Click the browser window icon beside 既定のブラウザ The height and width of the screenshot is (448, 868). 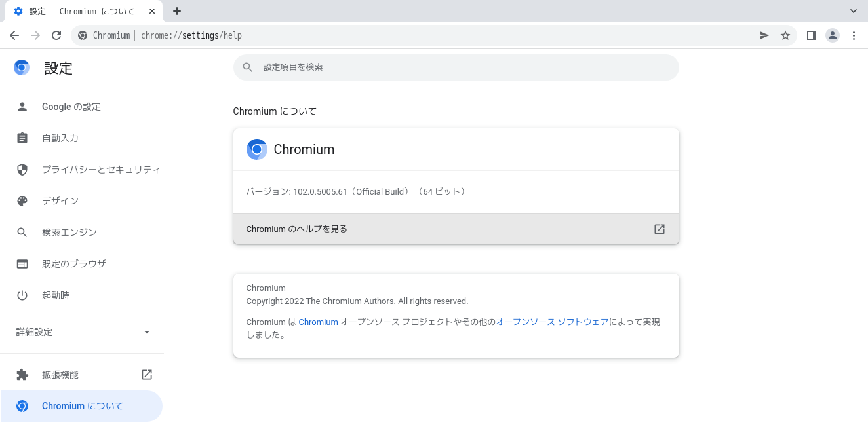[22, 264]
